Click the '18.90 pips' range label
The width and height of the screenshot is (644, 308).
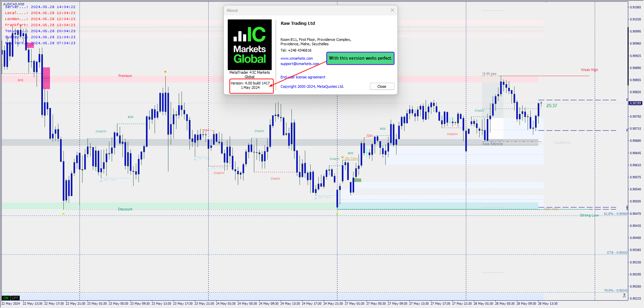(489, 74)
